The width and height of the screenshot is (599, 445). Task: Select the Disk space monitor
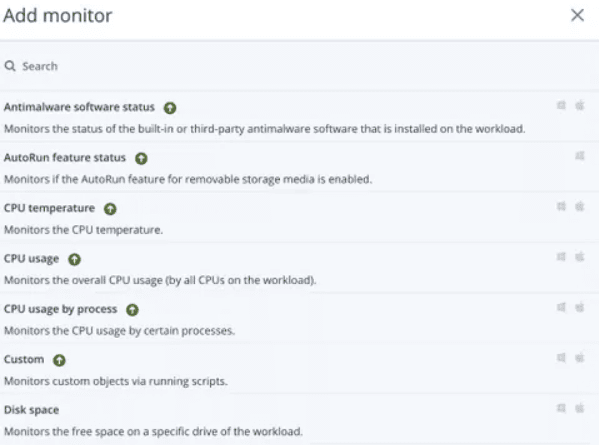point(300,419)
